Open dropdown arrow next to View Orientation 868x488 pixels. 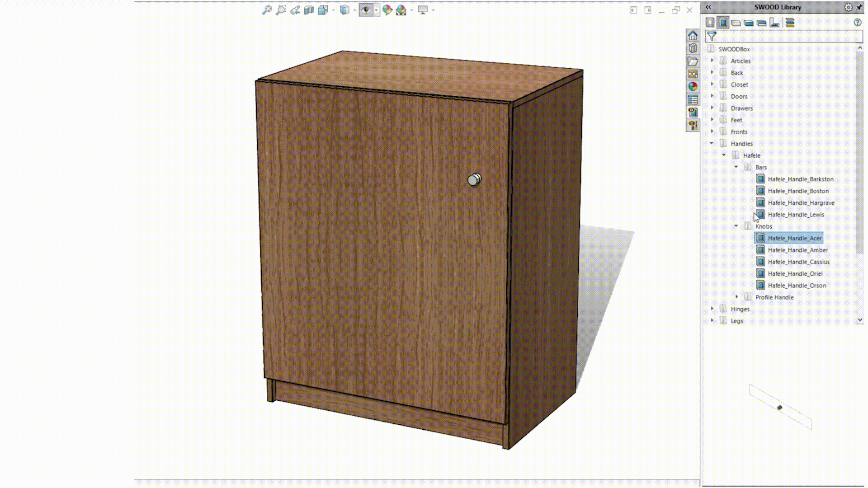[x=334, y=10]
